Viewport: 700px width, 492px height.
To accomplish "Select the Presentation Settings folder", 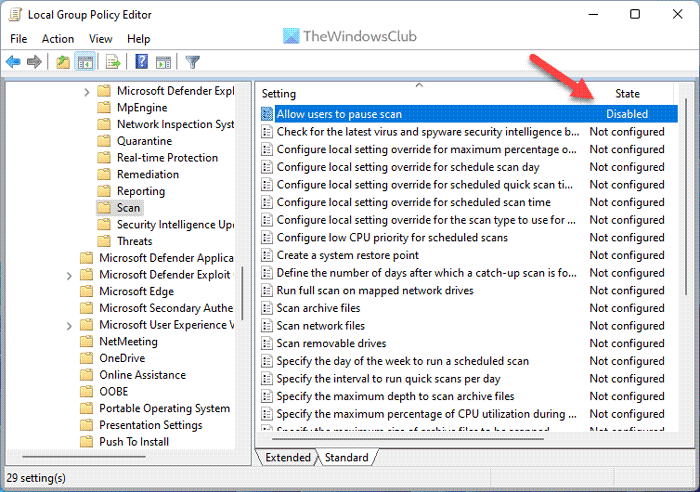I will coord(150,425).
